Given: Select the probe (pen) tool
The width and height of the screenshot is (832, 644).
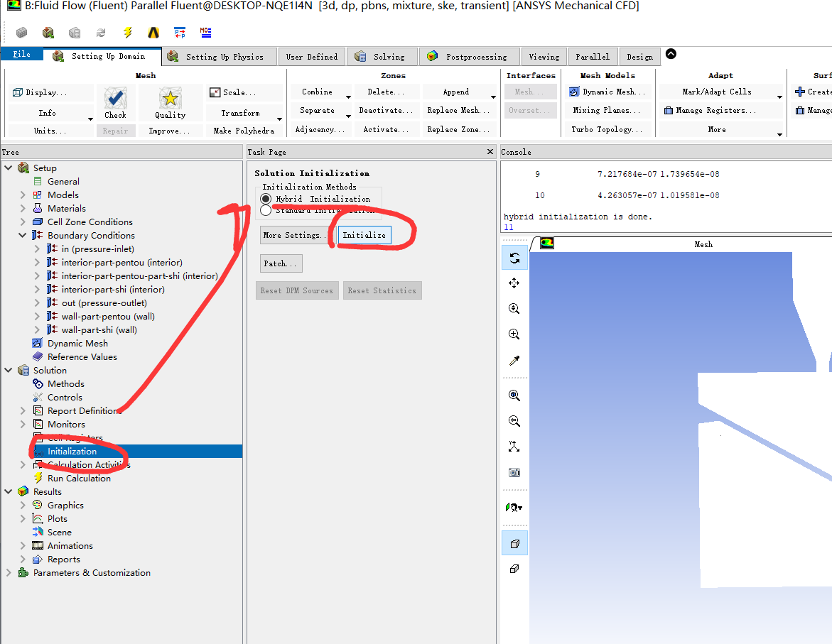Looking at the screenshot, I should point(514,361).
